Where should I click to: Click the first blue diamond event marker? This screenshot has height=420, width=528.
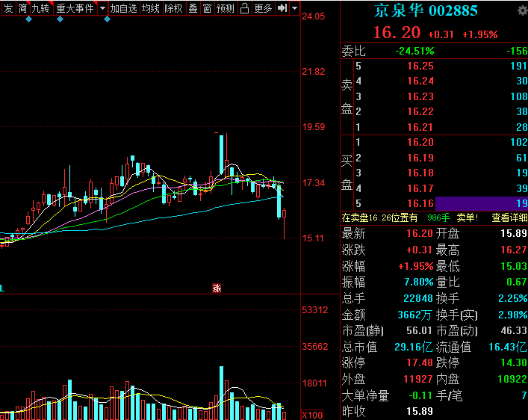(x=29, y=19)
